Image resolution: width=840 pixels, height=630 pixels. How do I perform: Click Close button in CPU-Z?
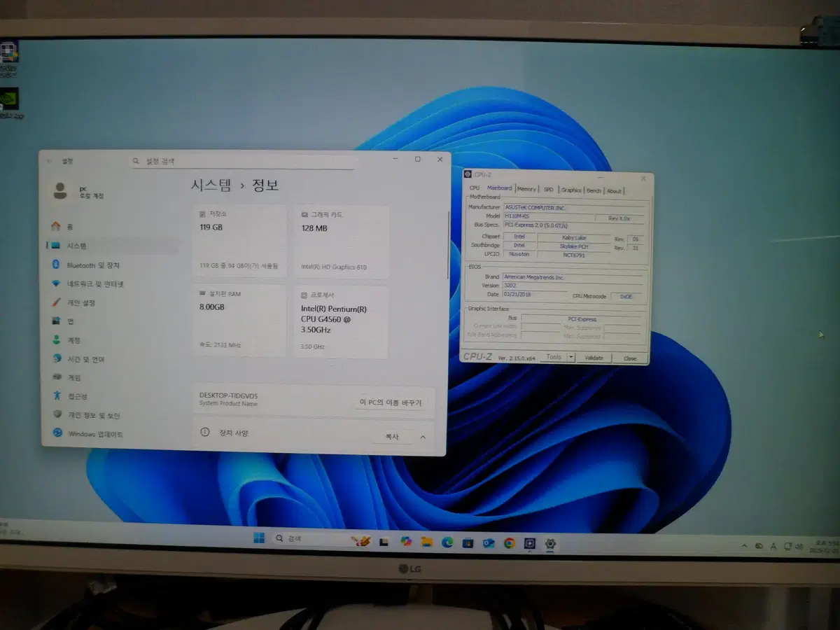pos(630,358)
